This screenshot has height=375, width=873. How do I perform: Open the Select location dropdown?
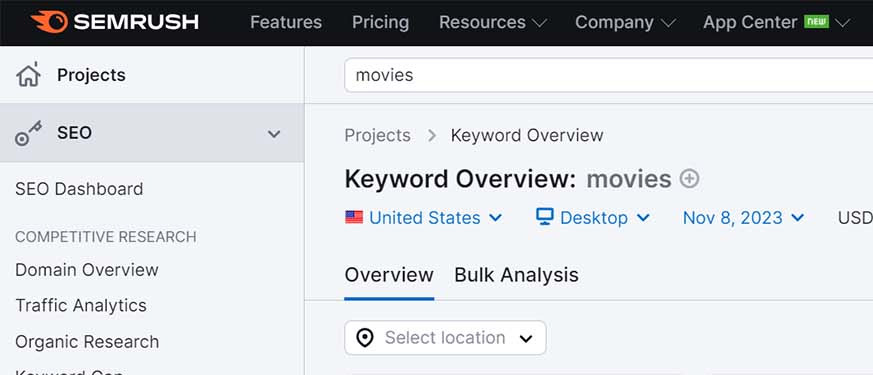pos(445,338)
